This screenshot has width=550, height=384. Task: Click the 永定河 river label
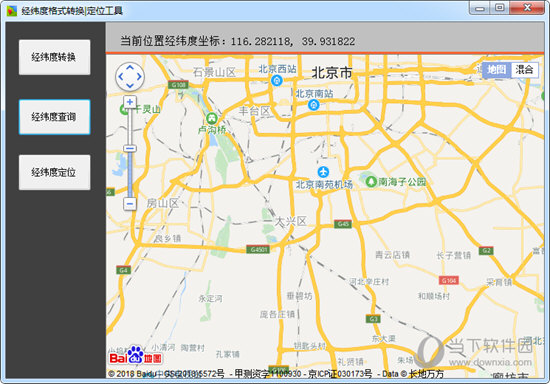[x=210, y=298]
